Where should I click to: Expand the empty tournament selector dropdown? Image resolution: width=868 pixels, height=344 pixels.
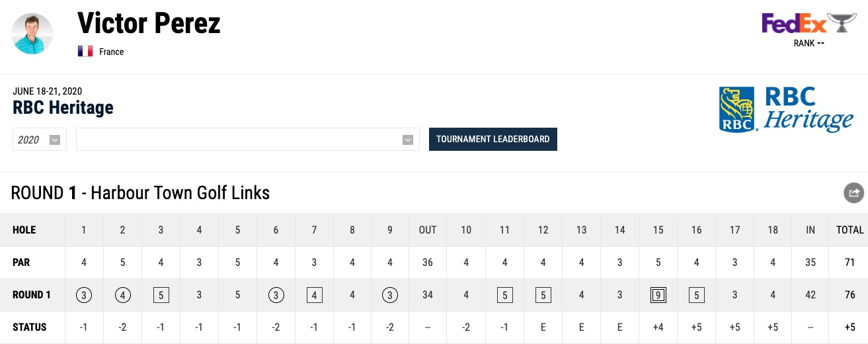click(248, 140)
